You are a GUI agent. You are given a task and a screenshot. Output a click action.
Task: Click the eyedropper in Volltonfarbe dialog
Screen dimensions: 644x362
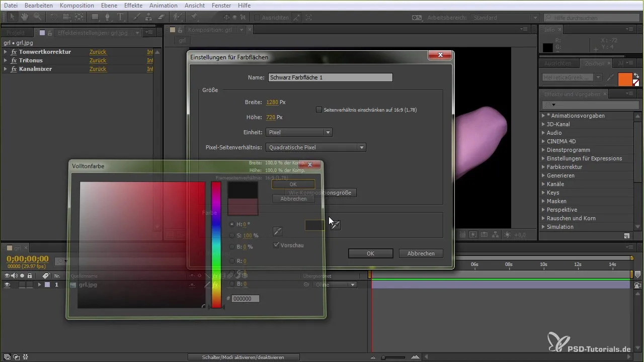(x=277, y=231)
